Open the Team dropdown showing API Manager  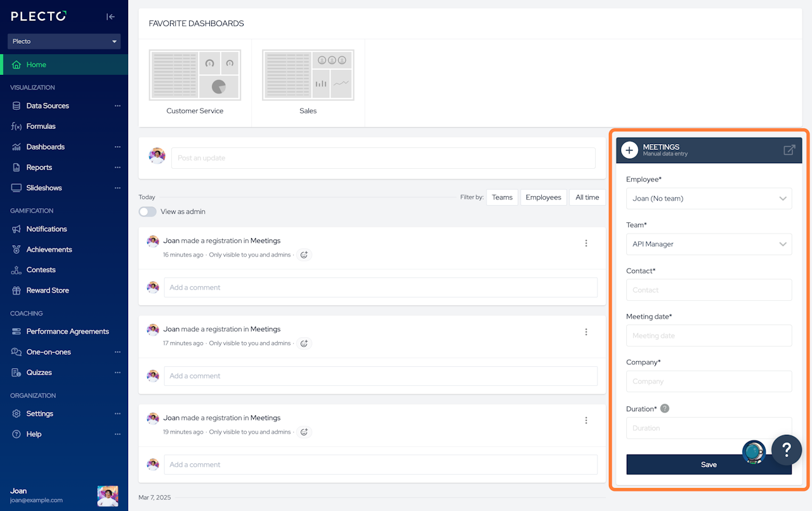pyautogui.click(x=709, y=244)
